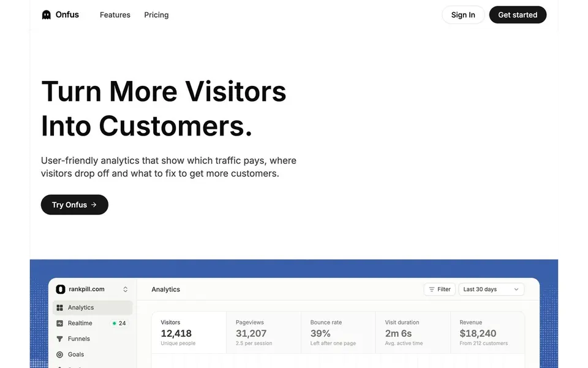Screen dimensions: 588x368
Task: Click the filter lines icon
Action: click(432, 289)
